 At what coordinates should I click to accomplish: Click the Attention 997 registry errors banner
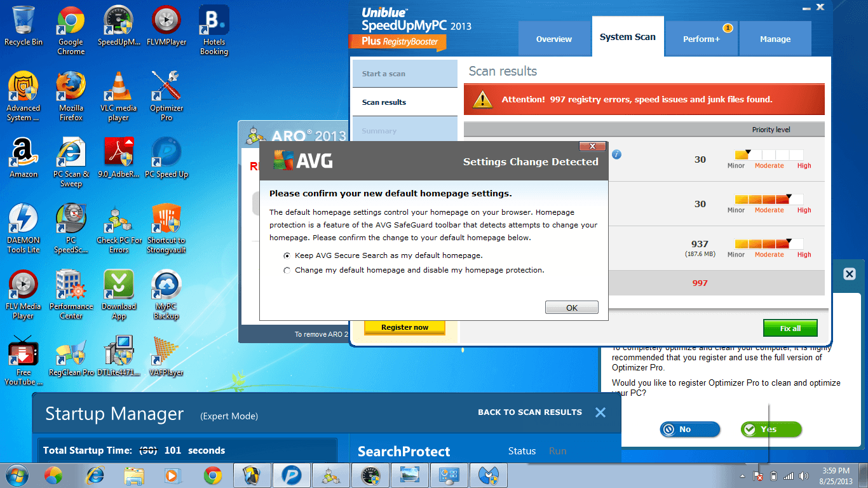(x=644, y=100)
